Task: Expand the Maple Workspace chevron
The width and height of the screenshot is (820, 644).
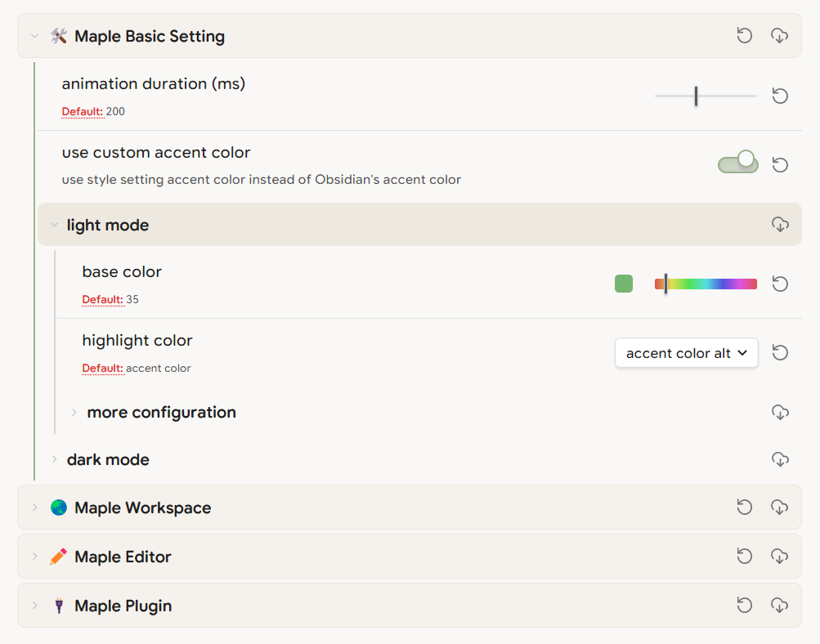Action: [34, 508]
